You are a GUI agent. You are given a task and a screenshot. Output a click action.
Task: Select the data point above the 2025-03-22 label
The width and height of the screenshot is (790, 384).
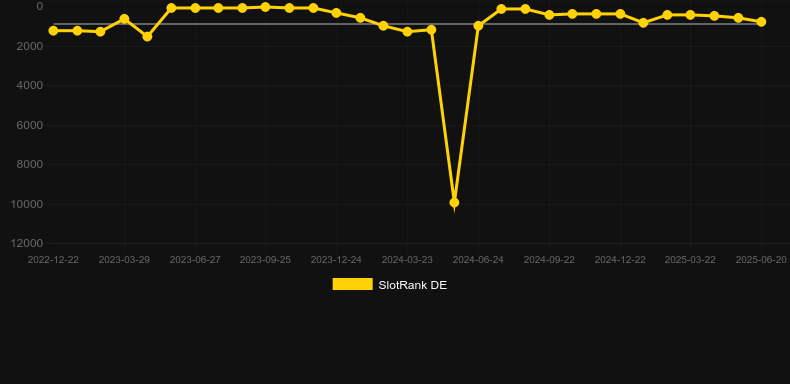[x=690, y=15]
